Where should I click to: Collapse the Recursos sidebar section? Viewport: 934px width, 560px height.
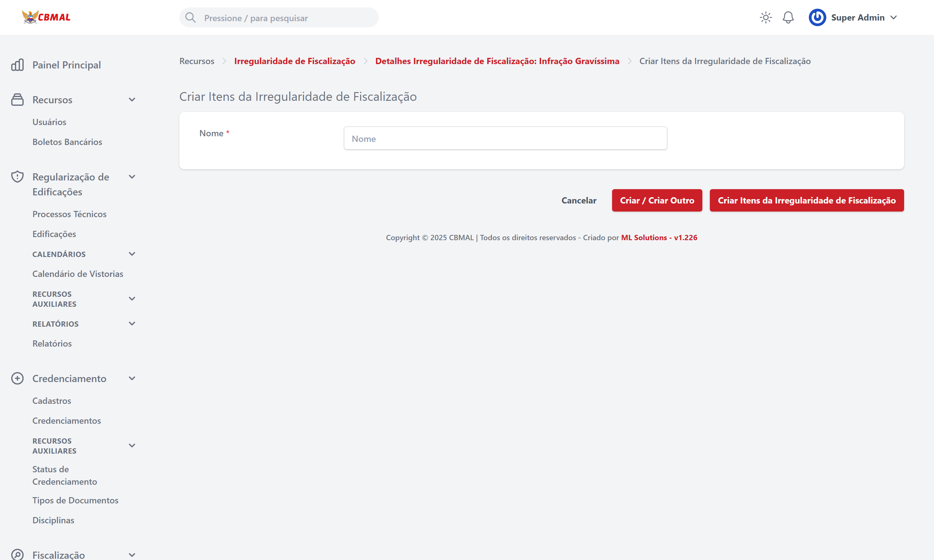tap(132, 100)
